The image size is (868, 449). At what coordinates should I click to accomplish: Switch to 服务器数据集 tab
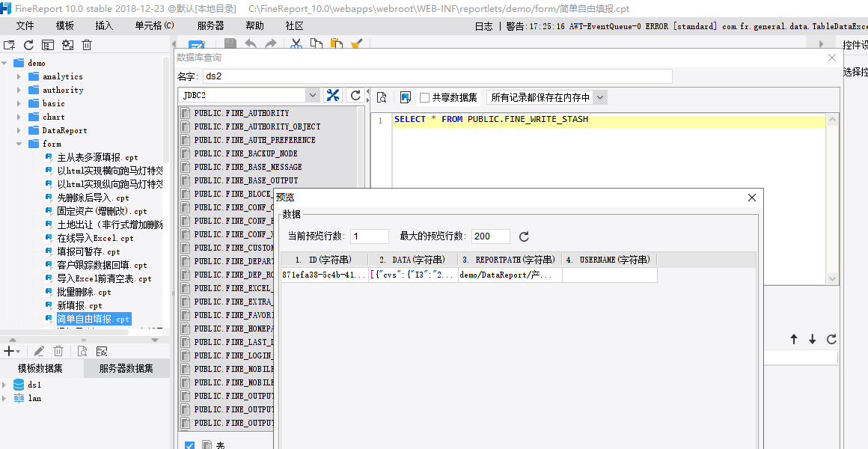126,369
